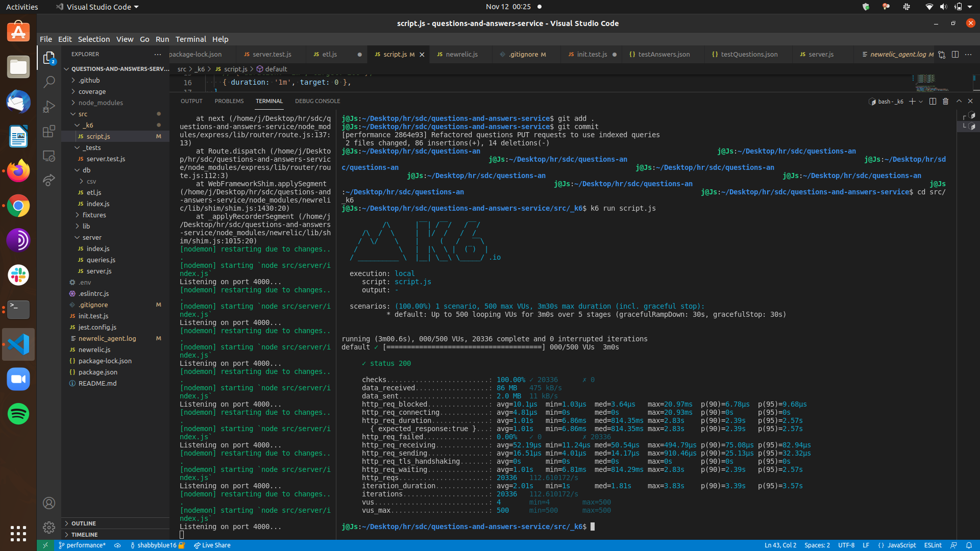Kill terminal with trash icon
The image size is (980, 551).
point(945,102)
